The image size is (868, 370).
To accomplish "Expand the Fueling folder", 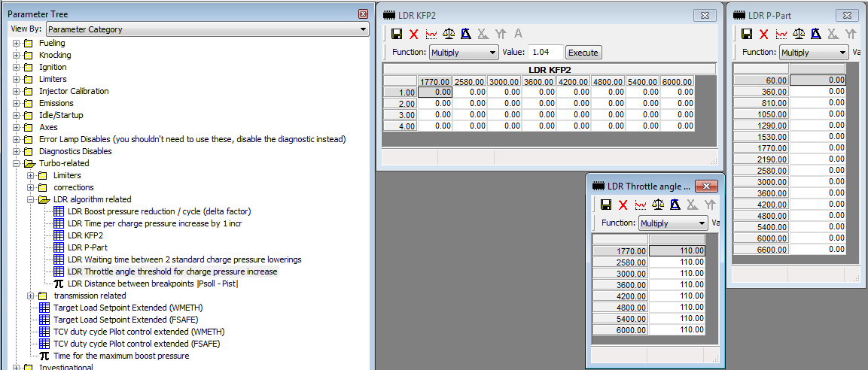I will tap(16, 43).
